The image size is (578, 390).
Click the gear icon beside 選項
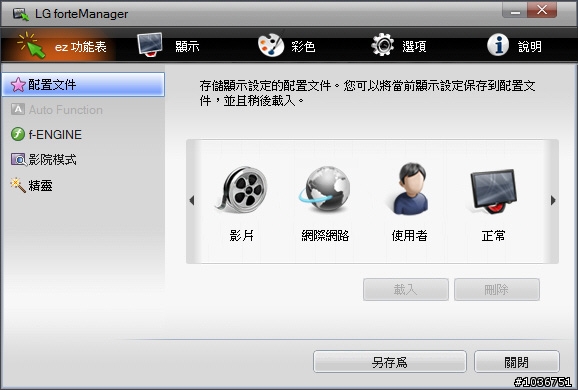point(383,45)
